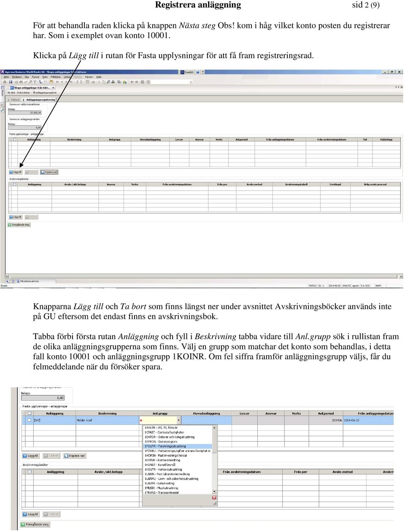Switch to the 1 - Fakturor tab
The width and height of the screenshot is (405, 532).
pyautogui.click(x=13, y=100)
